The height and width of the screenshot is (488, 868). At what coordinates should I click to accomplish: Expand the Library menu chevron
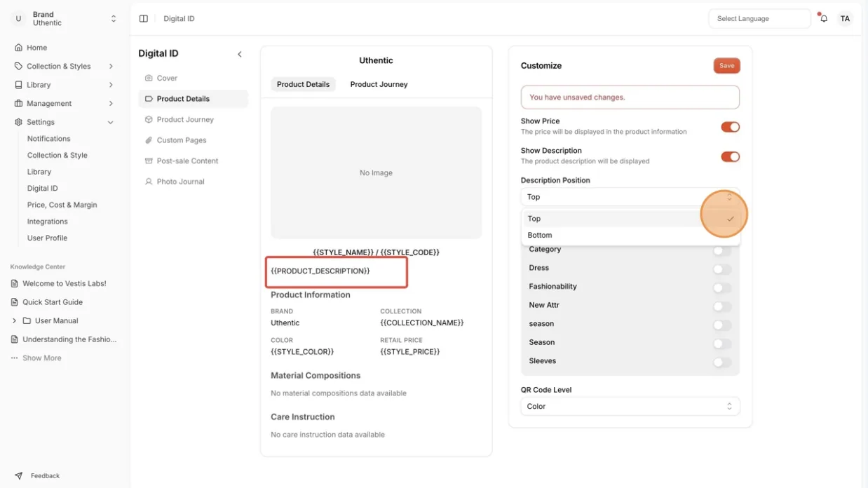(x=111, y=85)
